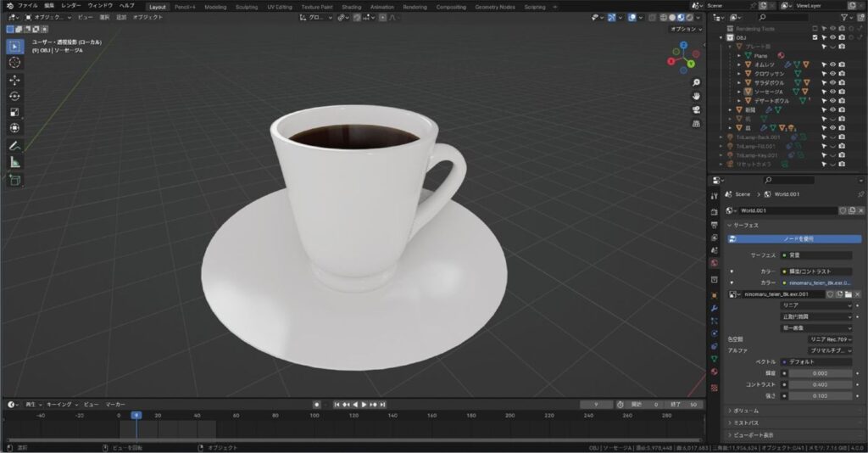
Task: Open the Output properties tab
Action: click(x=714, y=224)
